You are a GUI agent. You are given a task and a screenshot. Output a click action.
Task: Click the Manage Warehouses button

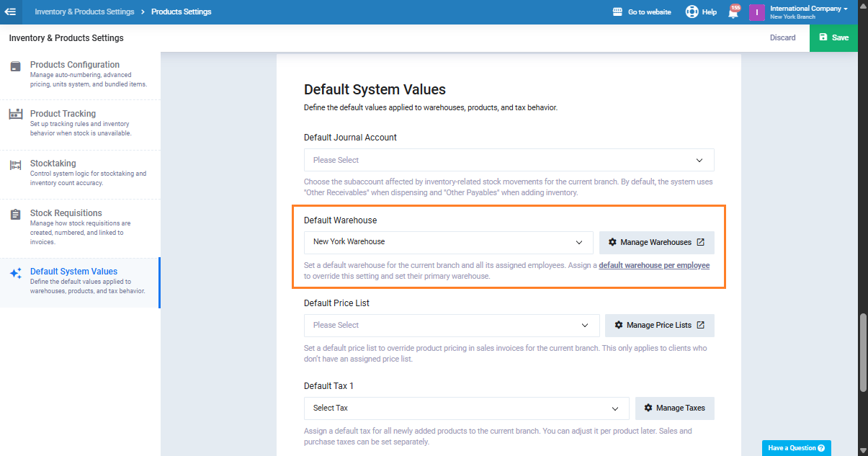tap(656, 243)
